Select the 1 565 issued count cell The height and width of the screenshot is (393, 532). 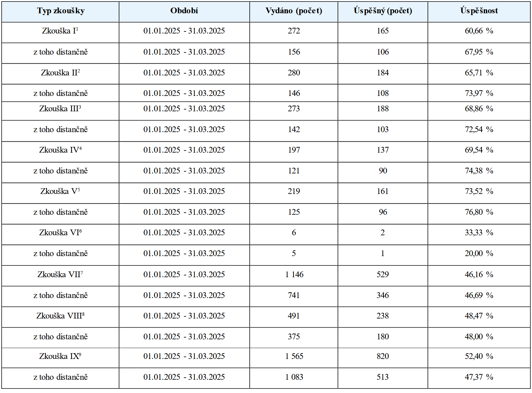coord(294,356)
